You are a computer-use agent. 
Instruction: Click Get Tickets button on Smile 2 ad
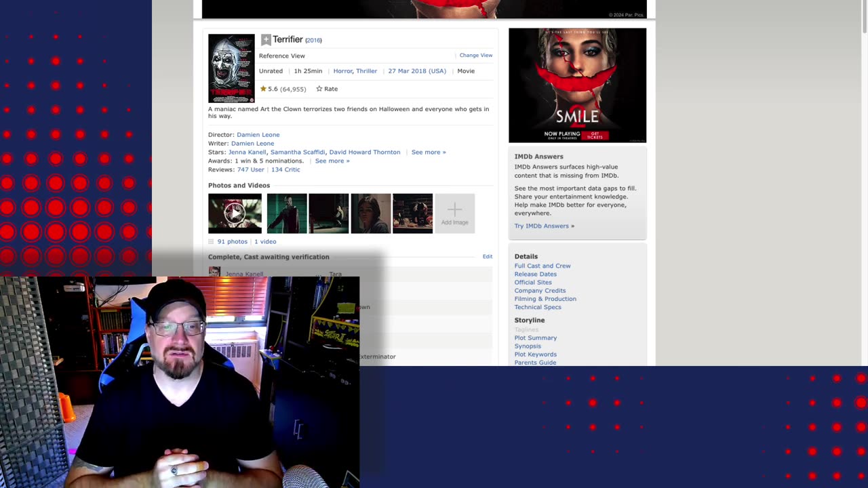(x=595, y=135)
